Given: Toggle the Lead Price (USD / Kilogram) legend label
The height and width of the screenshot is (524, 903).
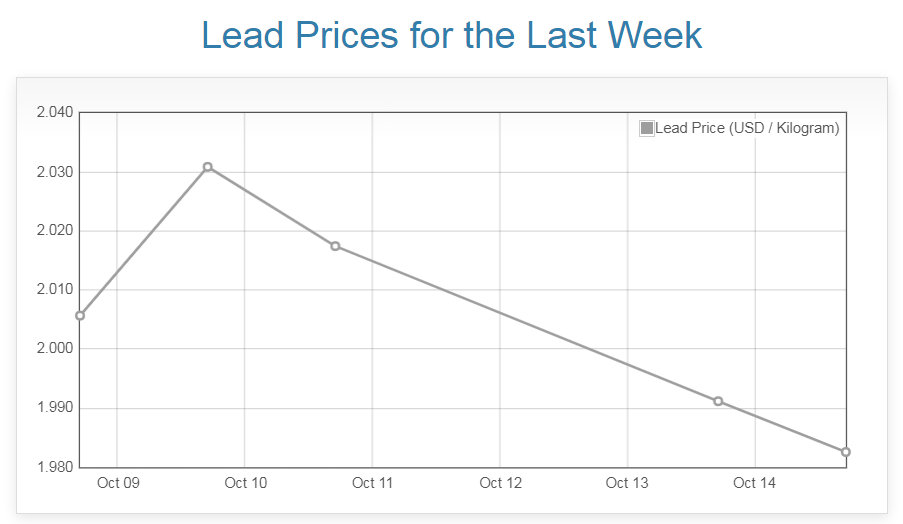Looking at the screenshot, I should [747, 128].
